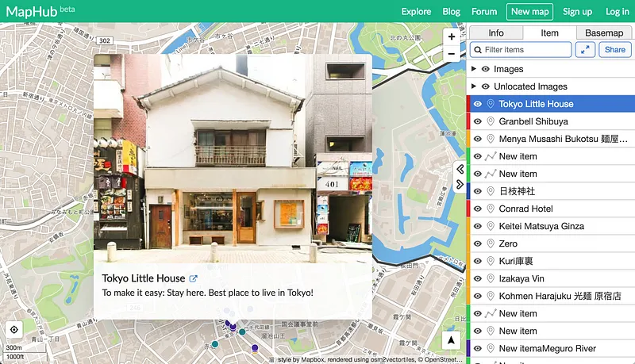The width and height of the screenshot is (635, 364).
Task: Toggle visibility of Conrad Hotel
Action: pos(478,209)
